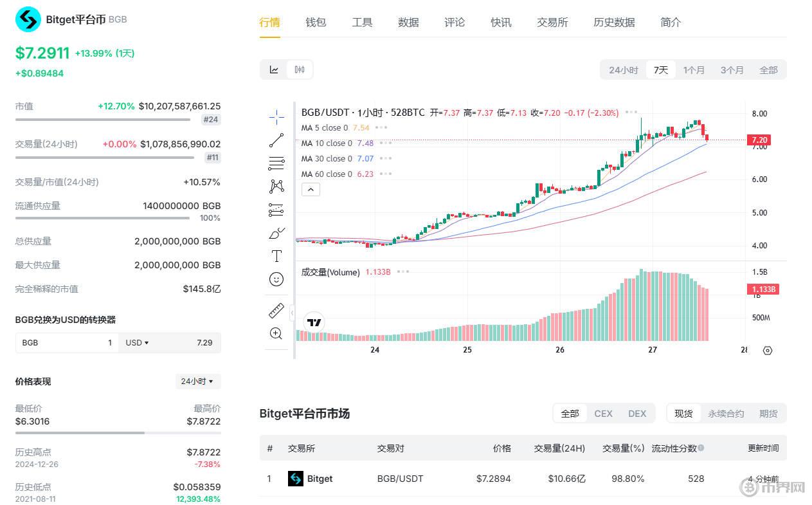Viewport: 812px width, 505px height.
Task: Switch to line chart view
Action: 274,69
